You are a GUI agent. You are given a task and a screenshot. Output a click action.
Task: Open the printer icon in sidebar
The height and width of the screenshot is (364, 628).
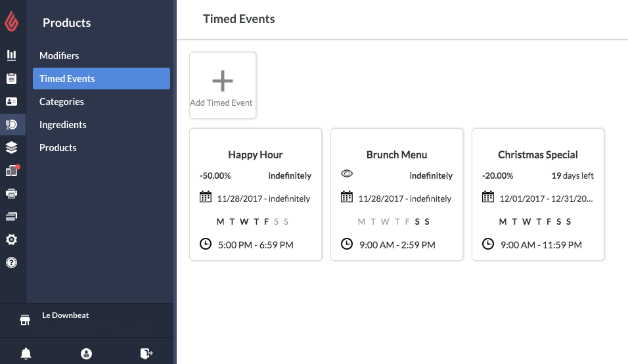(11, 194)
